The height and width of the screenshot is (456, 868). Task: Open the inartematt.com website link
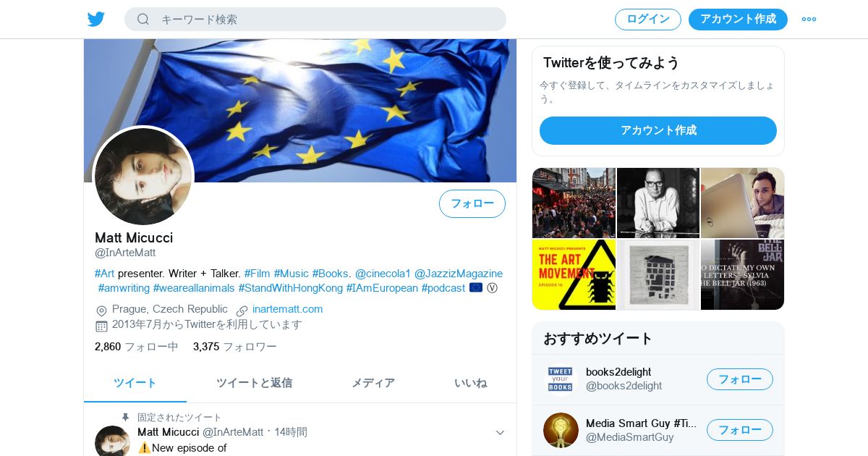(288, 309)
